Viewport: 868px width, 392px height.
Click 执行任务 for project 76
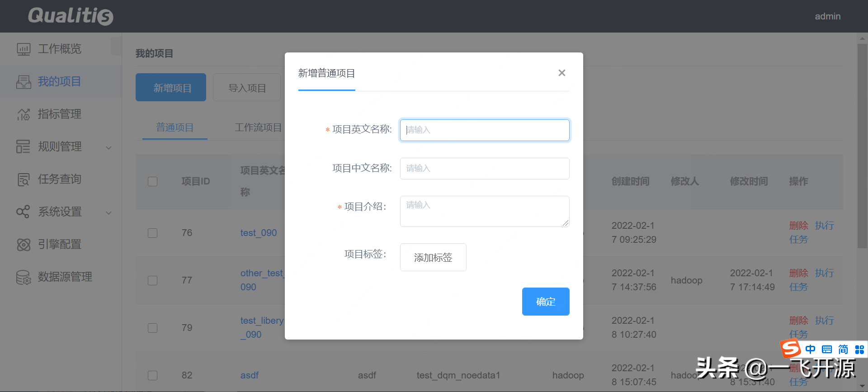coord(811,232)
